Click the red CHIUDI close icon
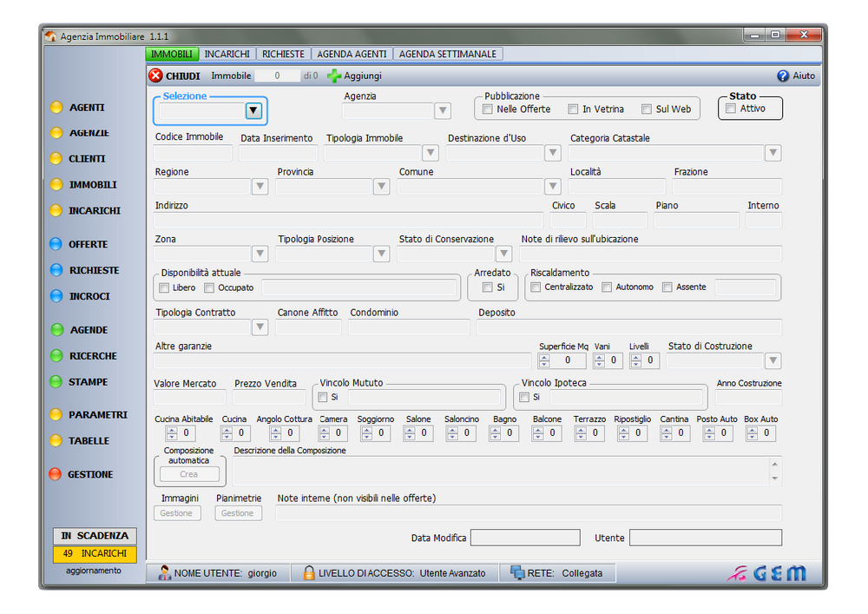This screenshot has height=614, width=868. (156, 76)
